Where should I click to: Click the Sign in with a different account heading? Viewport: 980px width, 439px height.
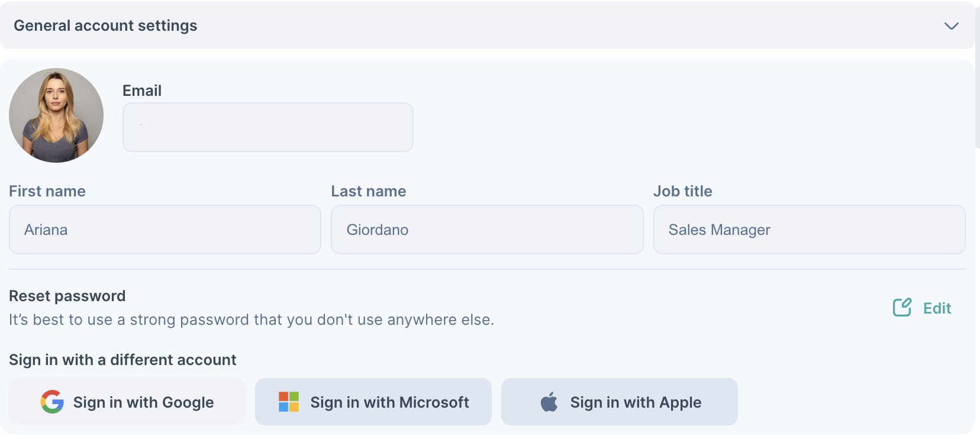click(122, 360)
